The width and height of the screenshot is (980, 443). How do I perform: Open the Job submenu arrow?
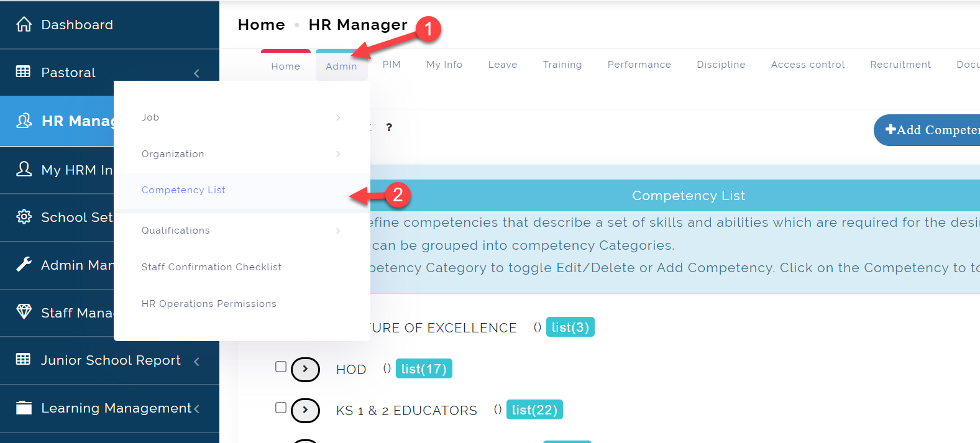coord(338,117)
